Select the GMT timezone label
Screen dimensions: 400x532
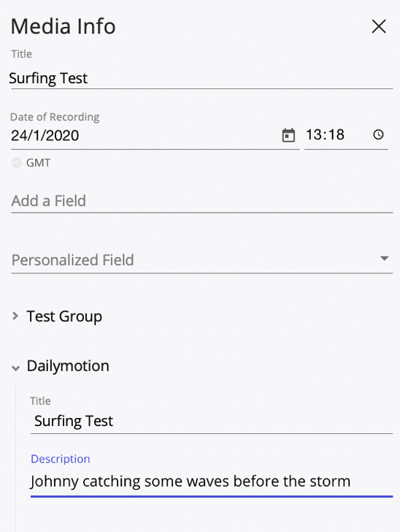tap(38, 163)
